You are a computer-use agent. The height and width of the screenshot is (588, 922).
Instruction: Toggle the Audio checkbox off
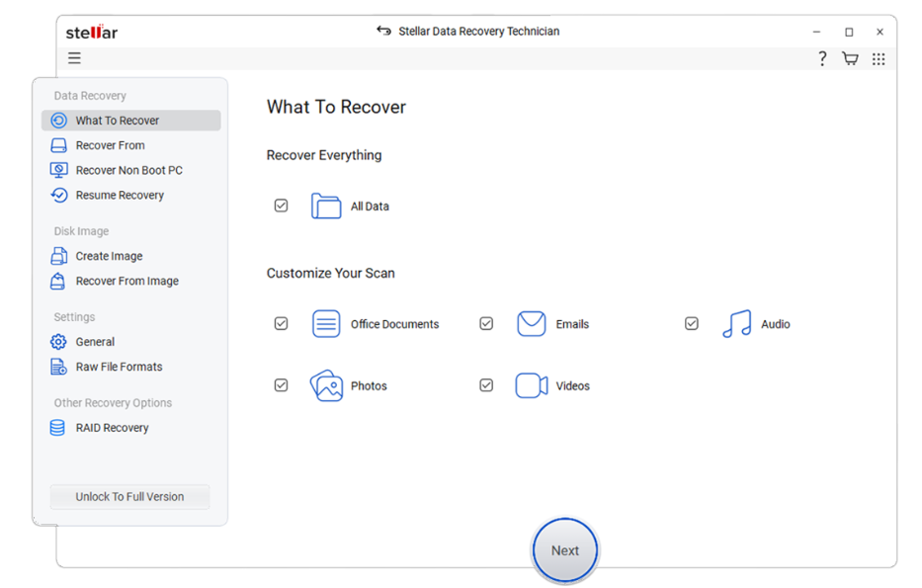tap(691, 323)
